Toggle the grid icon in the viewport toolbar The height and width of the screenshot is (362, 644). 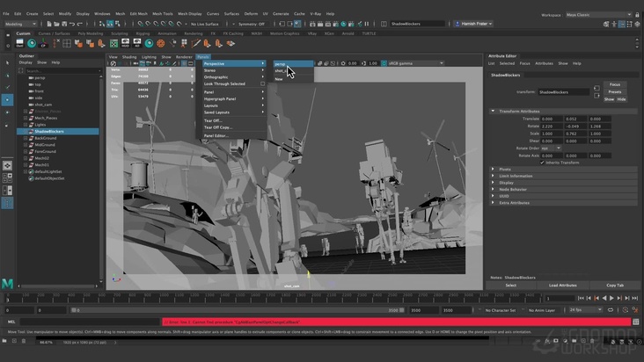(x=184, y=63)
